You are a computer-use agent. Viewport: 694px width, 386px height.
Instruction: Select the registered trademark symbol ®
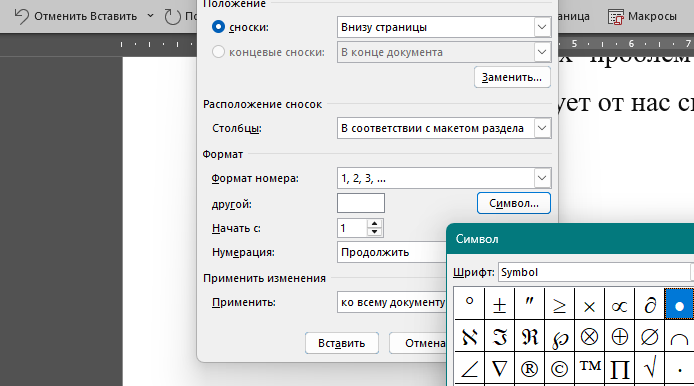coord(529,368)
